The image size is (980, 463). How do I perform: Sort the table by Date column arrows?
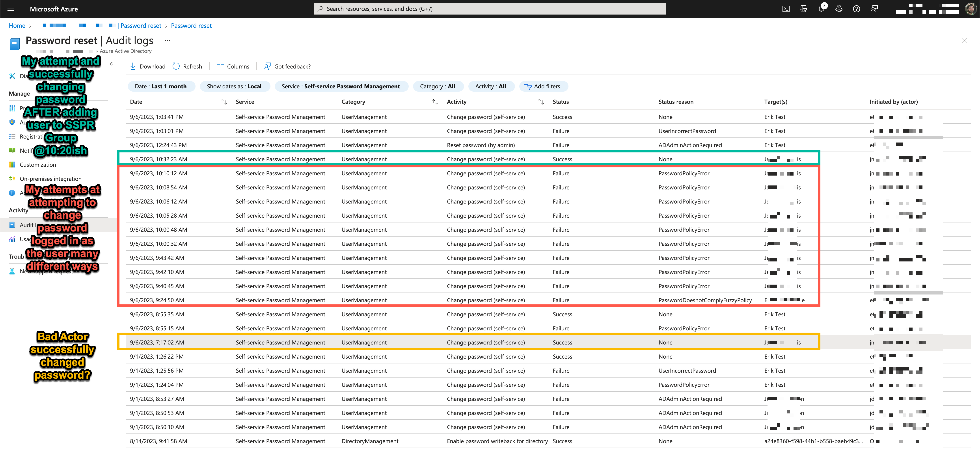(224, 102)
